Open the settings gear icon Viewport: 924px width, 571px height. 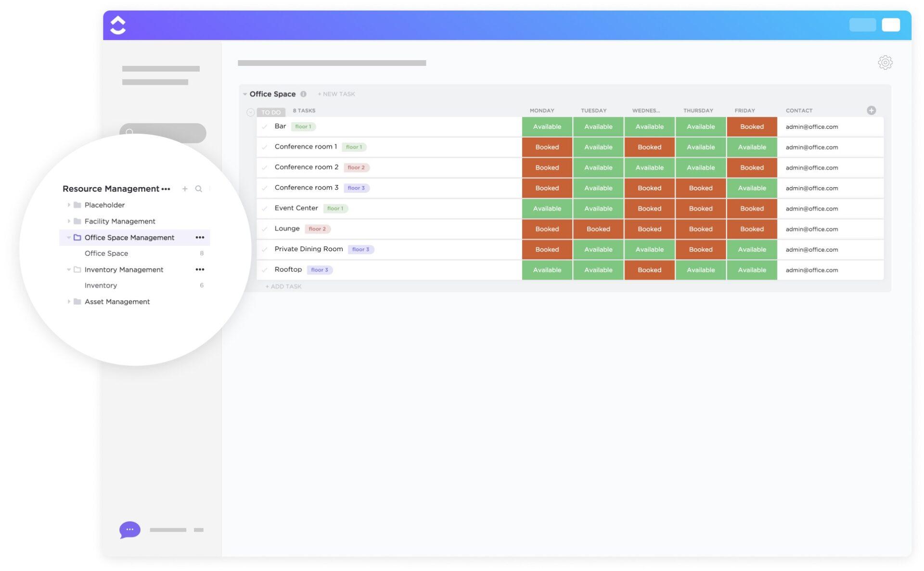885,61
